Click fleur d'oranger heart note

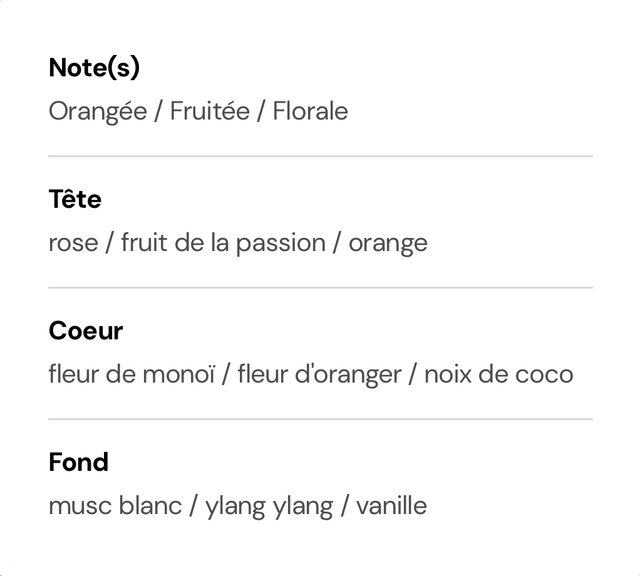[320, 375]
